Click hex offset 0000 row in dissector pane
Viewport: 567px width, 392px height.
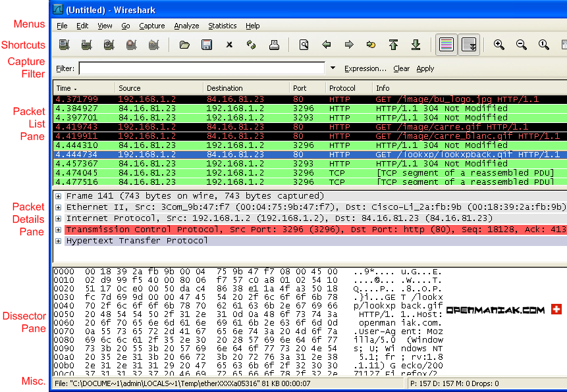pos(248,272)
